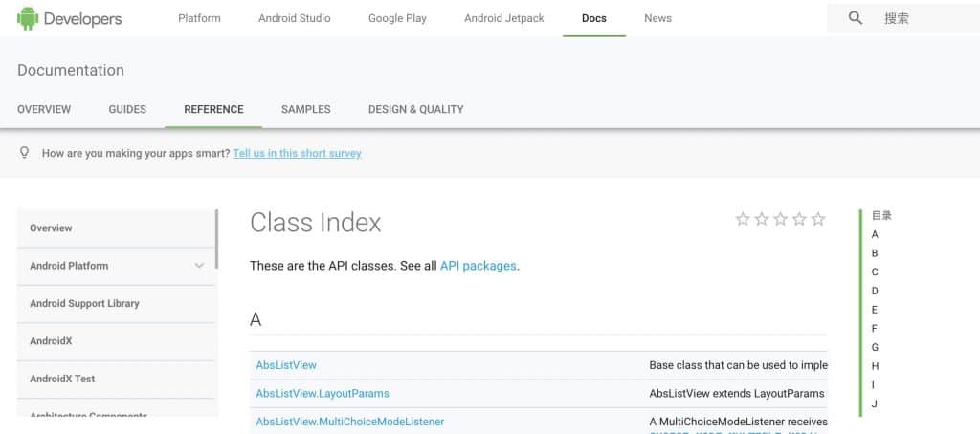Click the left sidebar scrollbar
The width and height of the screenshot is (980, 434).
point(216,239)
